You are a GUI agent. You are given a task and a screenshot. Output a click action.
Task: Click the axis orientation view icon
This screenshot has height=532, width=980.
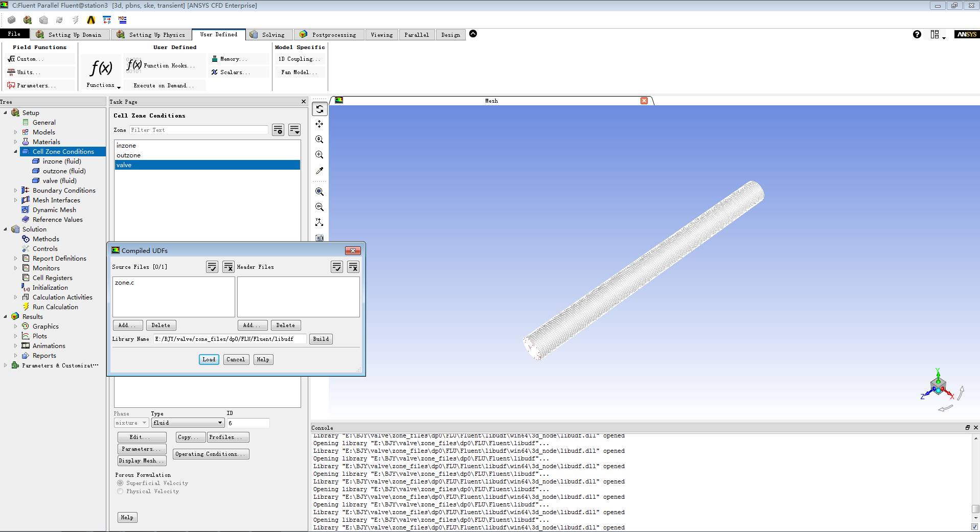click(x=320, y=222)
